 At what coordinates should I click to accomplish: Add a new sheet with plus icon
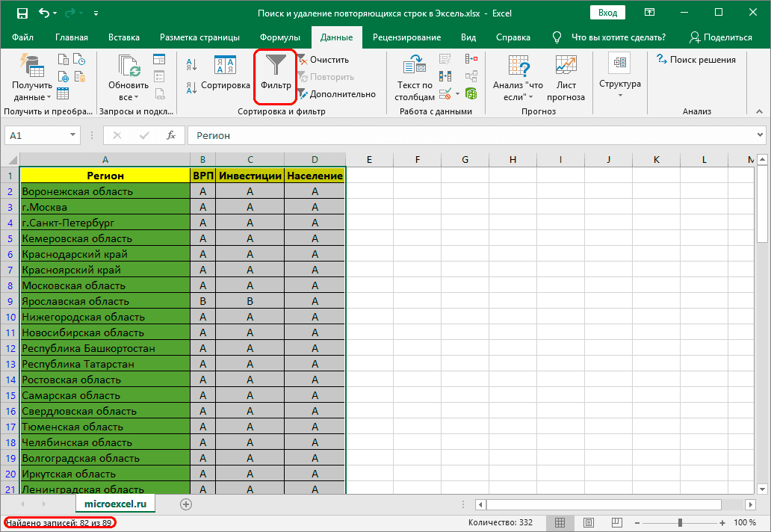click(186, 504)
